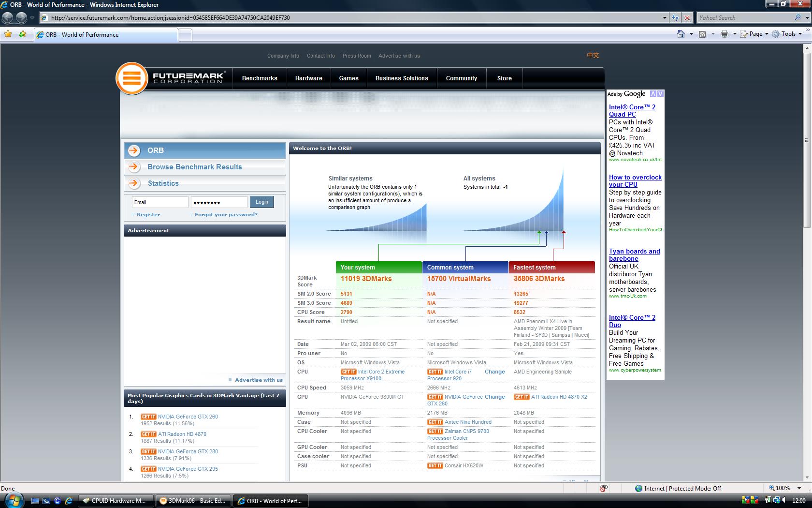Open the Games navigation item
Viewport: 812px width, 508px height.
tap(348, 78)
